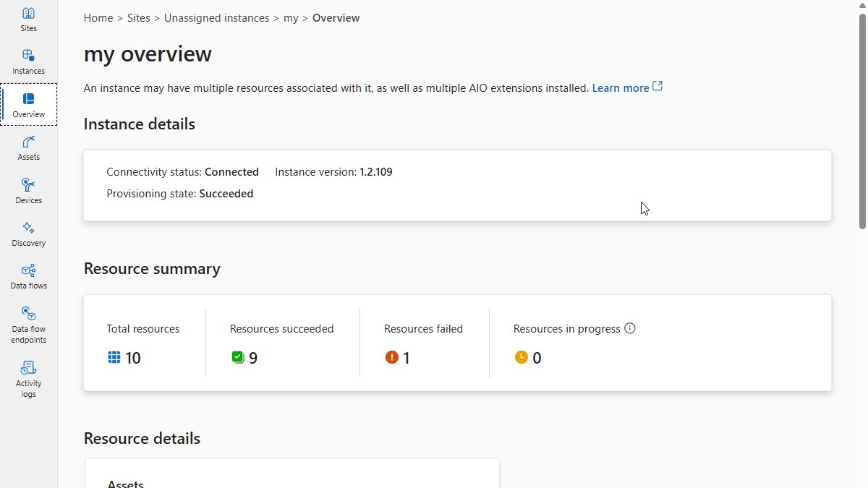Open the 'my' breadcrumb link
The height and width of the screenshot is (488, 868).
pyautogui.click(x=291, y=18)
